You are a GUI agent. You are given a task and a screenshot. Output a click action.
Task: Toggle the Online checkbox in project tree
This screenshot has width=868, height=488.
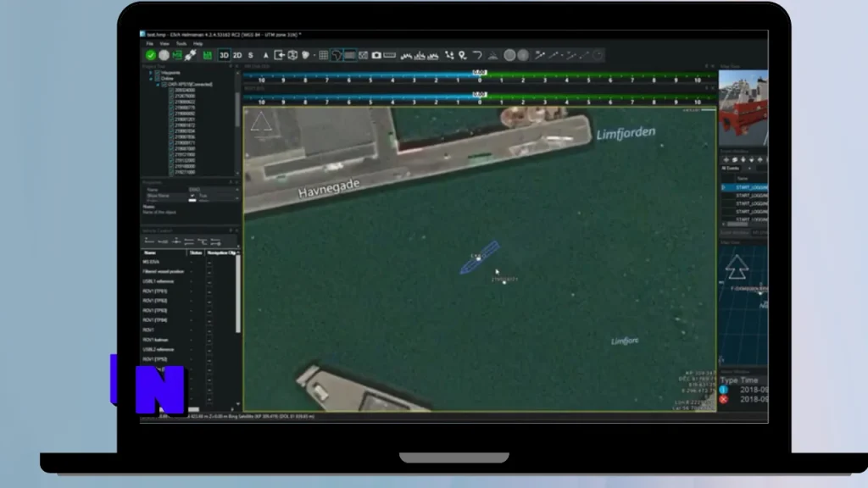pos(157,79)
